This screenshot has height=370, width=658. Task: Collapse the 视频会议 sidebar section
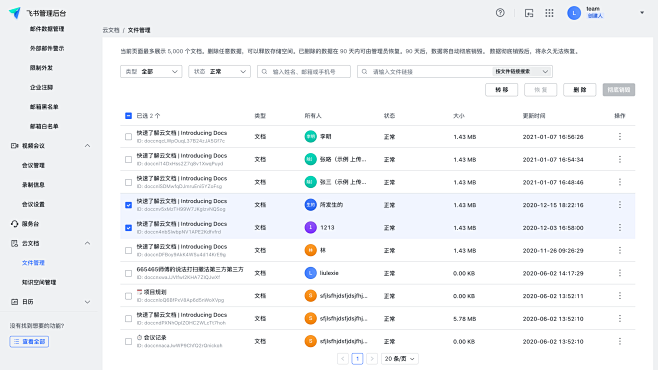click(87, 146)
